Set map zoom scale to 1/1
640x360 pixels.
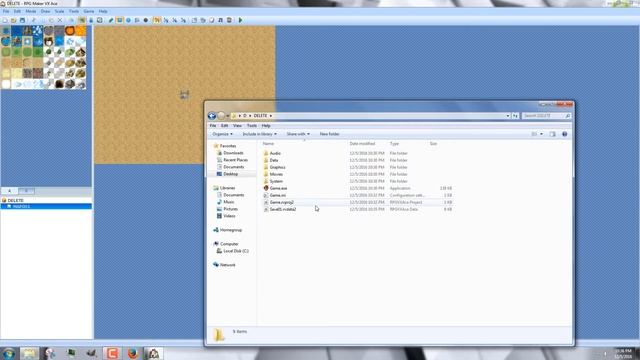(157, 20)
